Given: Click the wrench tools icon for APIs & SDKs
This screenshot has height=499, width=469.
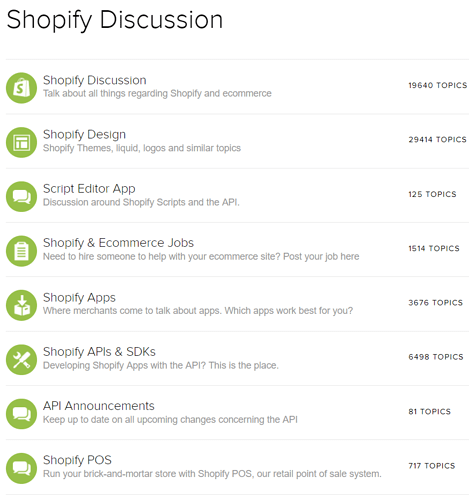Looking at the screenshot, I should (21, 360).
